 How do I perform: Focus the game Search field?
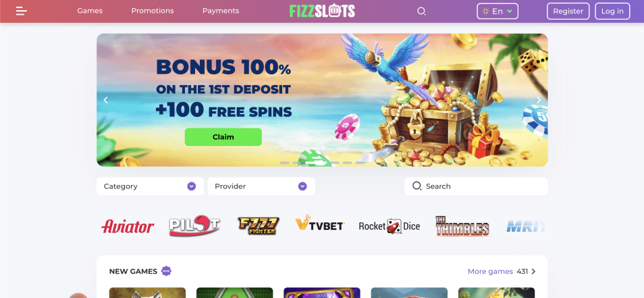476,187
